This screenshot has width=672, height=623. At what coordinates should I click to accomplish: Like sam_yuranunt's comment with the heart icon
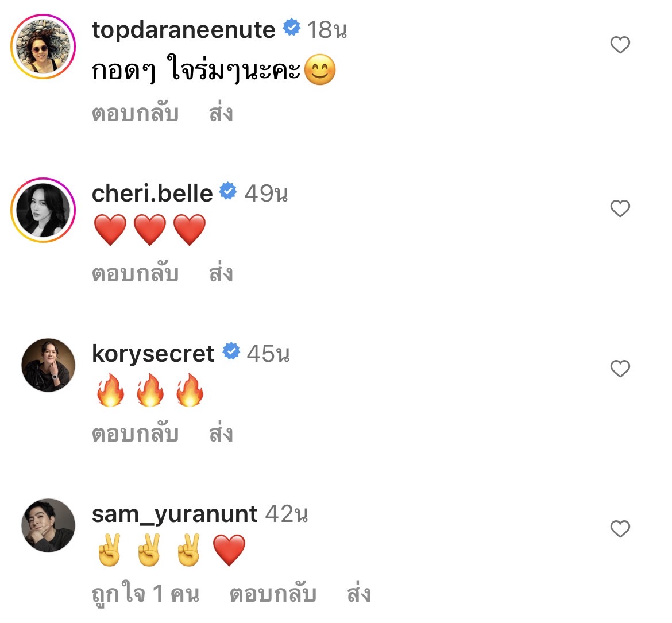[x=620, y=529]
